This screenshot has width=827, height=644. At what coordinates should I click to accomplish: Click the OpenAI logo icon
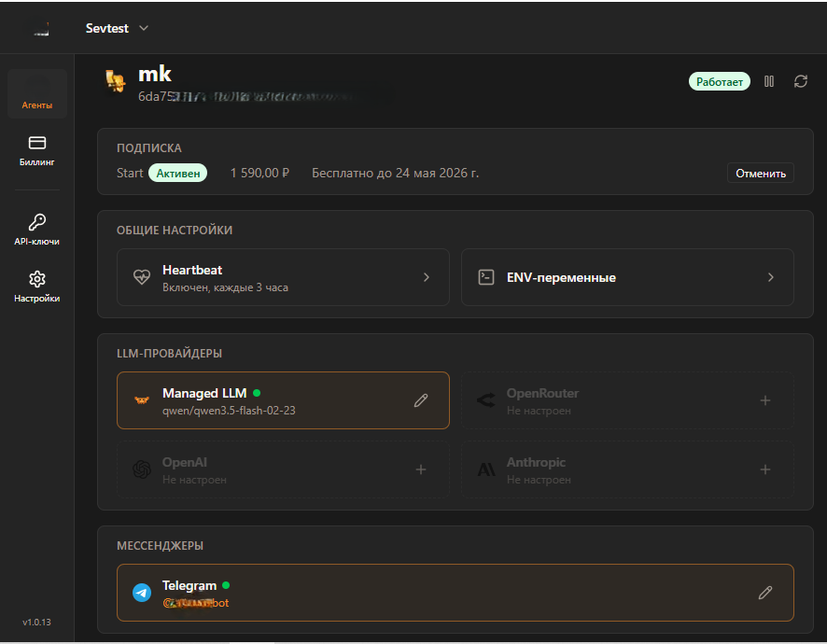[x=142, y=469]
